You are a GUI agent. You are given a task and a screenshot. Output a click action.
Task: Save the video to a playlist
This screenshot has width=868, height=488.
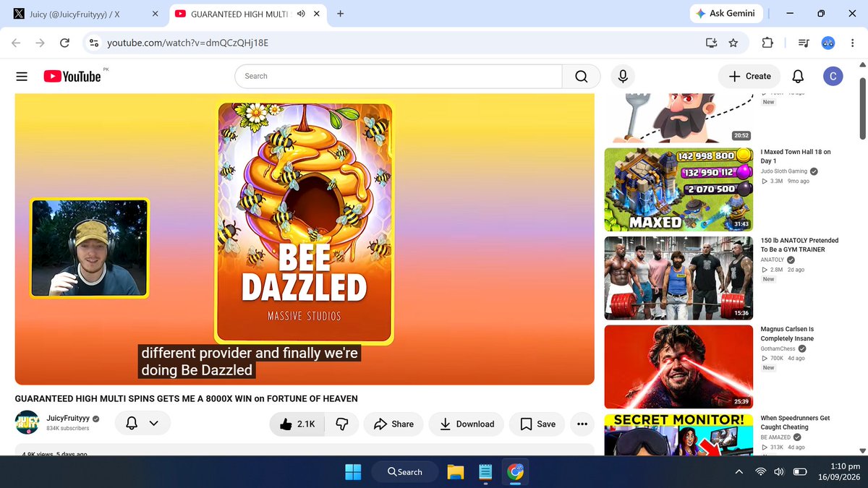coord(537,424)
